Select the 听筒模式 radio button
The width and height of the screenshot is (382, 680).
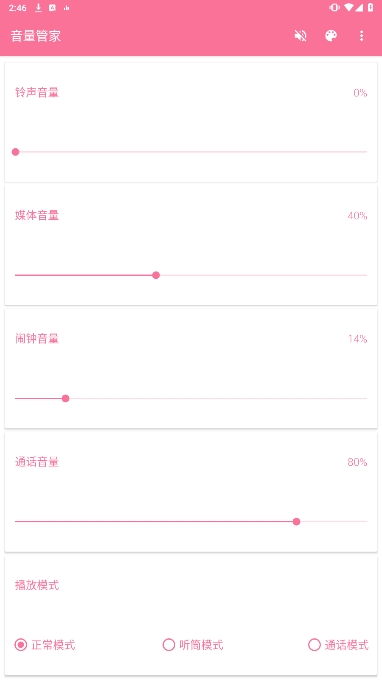[x=169, y=645]
